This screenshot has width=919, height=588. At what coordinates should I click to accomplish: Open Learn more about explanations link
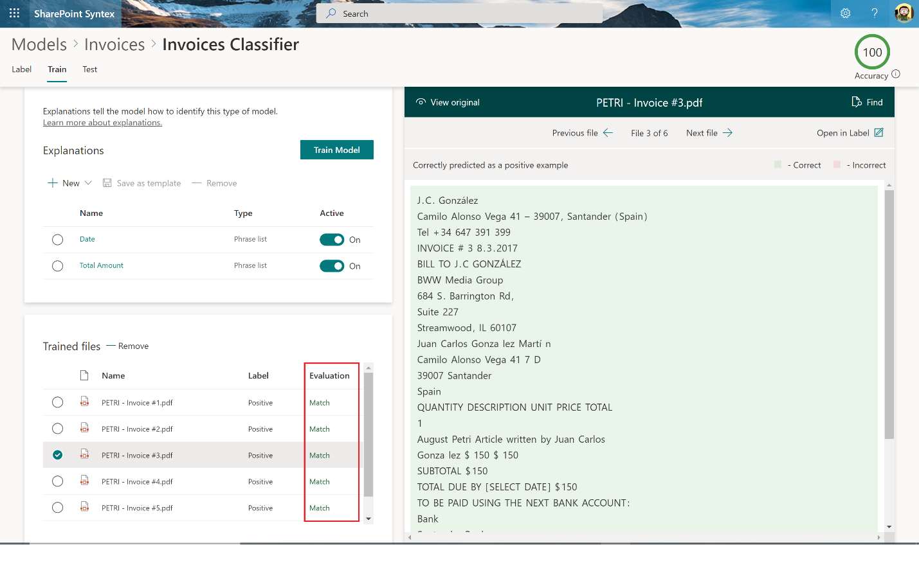(x=102, y=123)
